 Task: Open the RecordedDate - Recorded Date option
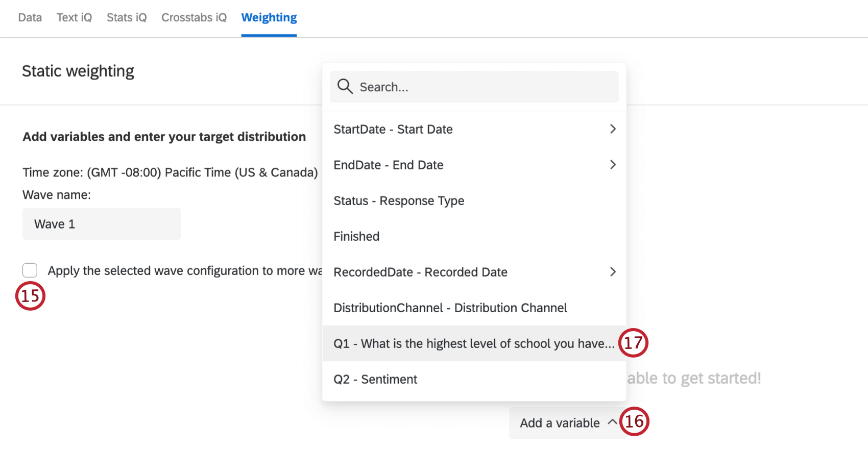point(420,272)
